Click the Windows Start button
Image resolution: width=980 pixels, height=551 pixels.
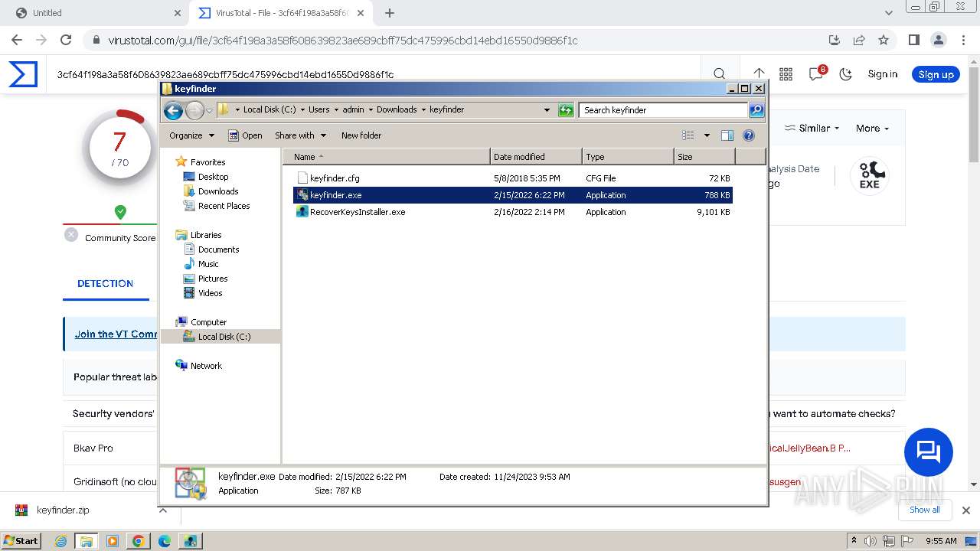pos(21,540)
